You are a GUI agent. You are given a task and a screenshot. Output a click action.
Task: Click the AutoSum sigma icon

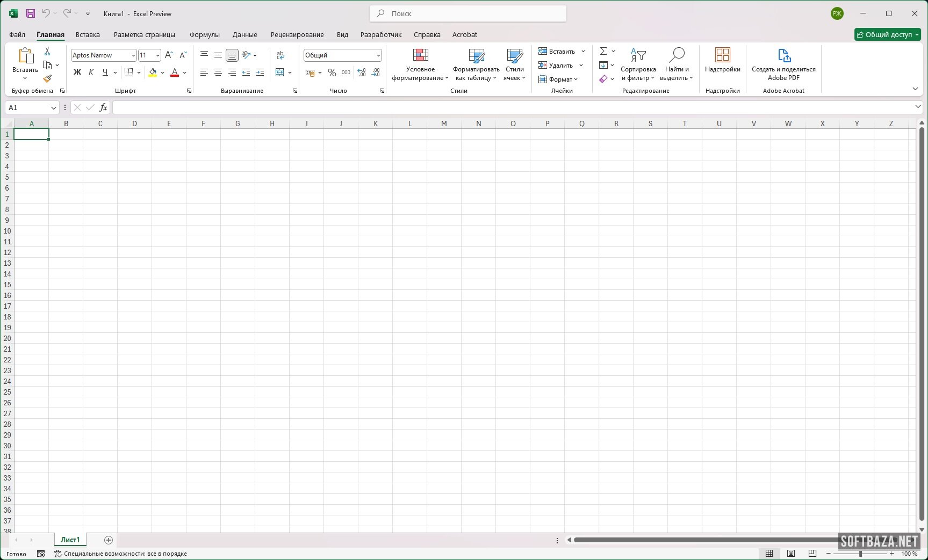point(603,51)
